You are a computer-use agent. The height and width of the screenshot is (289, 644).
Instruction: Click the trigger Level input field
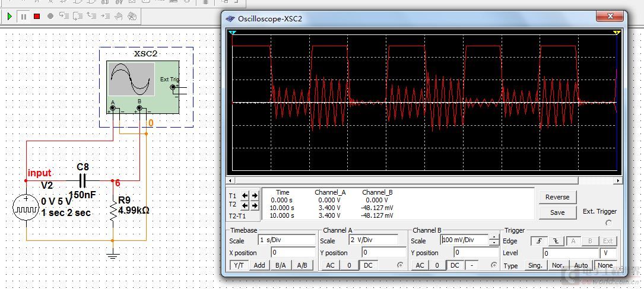click(x=570, y=253)
